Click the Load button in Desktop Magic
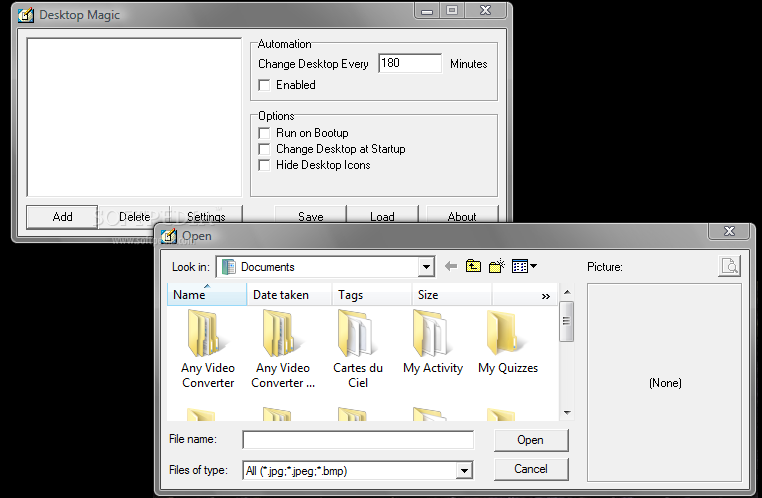 pyautogui.click(x=382, y=215)
